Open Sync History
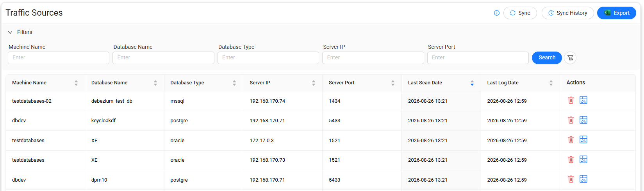Image resolution: width=644 pixels, height=191 pixels. coord(568,13)
